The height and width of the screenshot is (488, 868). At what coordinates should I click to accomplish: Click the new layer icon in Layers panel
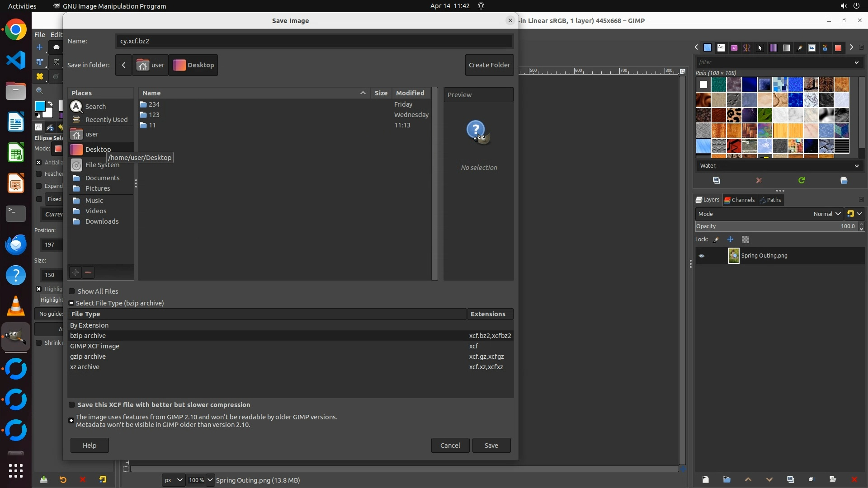point(705,479)
